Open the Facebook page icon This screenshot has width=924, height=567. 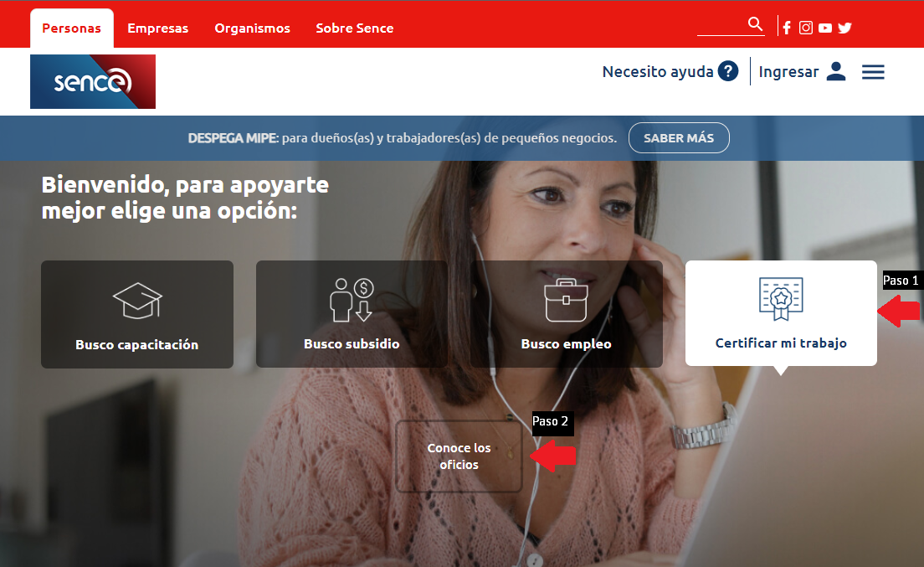pos(787,28)
